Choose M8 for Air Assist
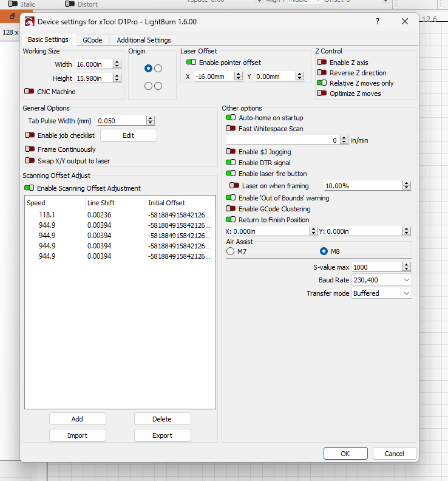The height and width of the screenshot is (481, 448). (324, 251)
